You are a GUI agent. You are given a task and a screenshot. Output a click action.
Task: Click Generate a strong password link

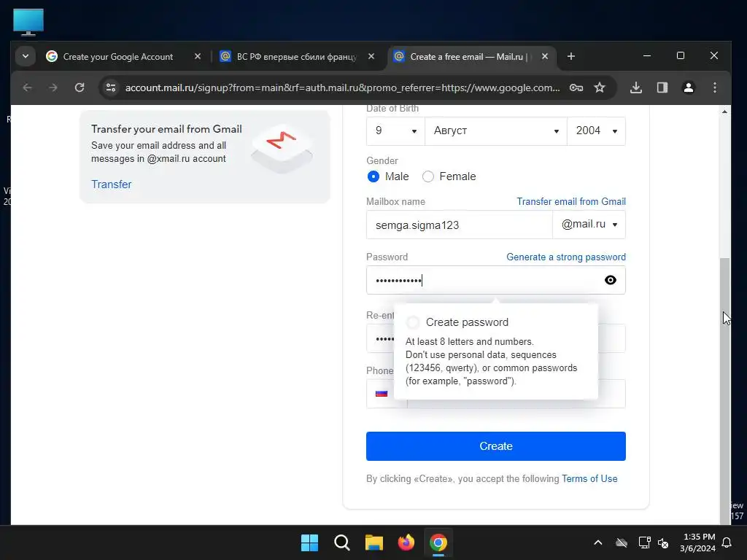tap(566, 257)
